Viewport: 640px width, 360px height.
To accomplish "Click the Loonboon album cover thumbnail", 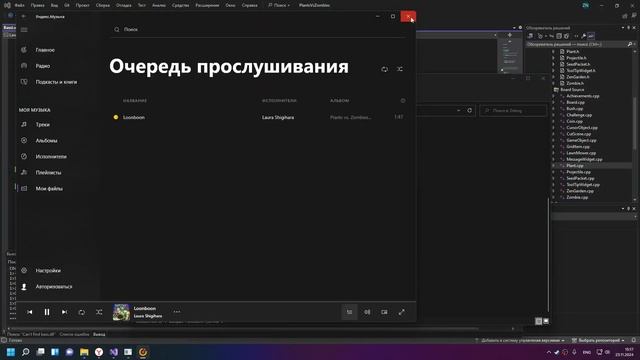I will click(121, 312).
